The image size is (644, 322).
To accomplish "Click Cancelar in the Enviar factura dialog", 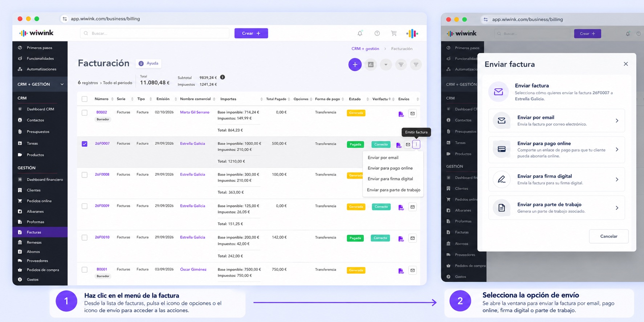I will pos(609,236).
